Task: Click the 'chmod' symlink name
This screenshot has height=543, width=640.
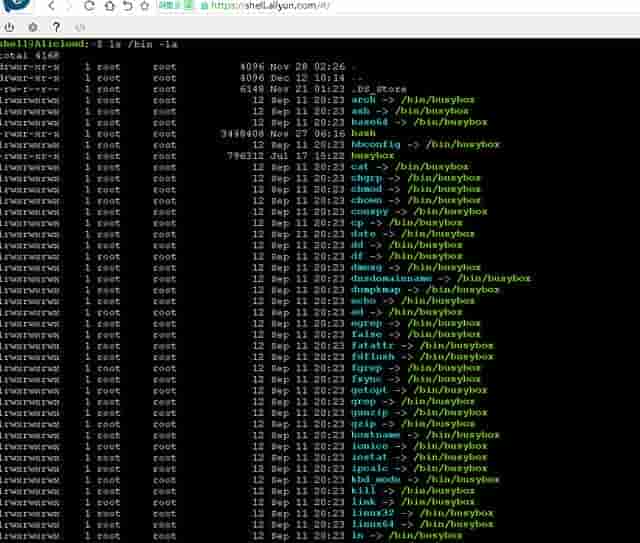Action: (367, 189)
